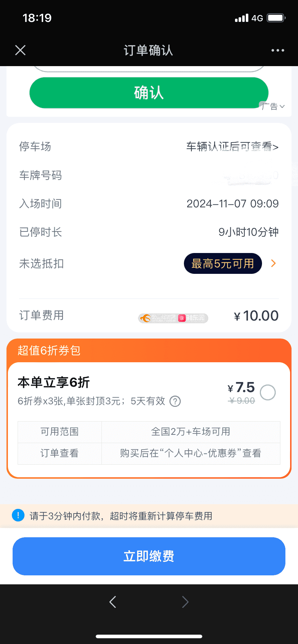The image size is (298, 644).
Task: Tap the 车牌号码 license plate row
Action: click(149, 175)
